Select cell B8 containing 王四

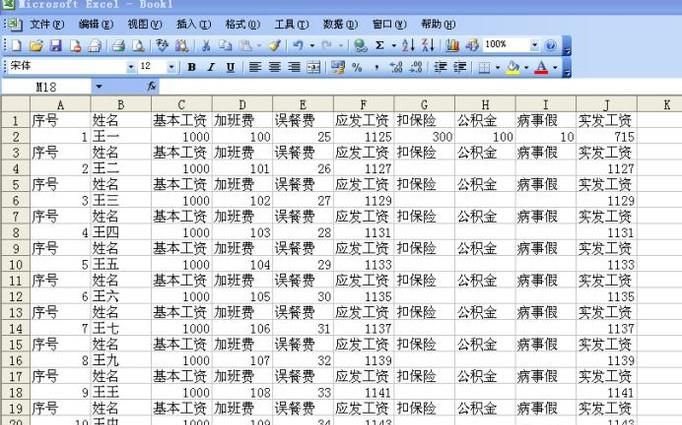[x=120, y=232]
